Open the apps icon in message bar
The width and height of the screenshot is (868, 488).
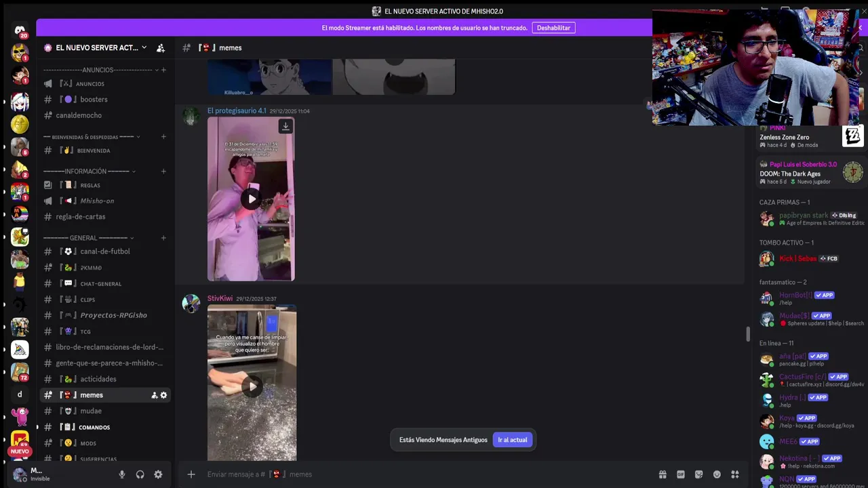pos(735,474)
